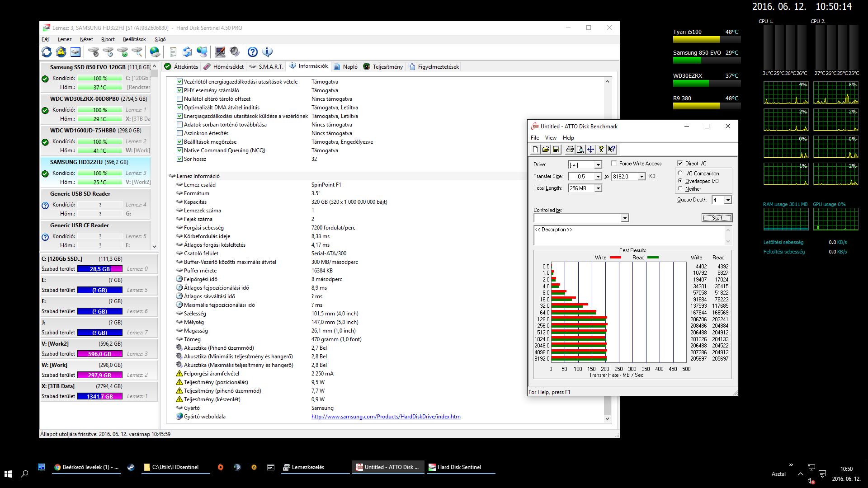Toggle Optimalizált DMA átvitel indítás checkbox

tap(179, 108)
